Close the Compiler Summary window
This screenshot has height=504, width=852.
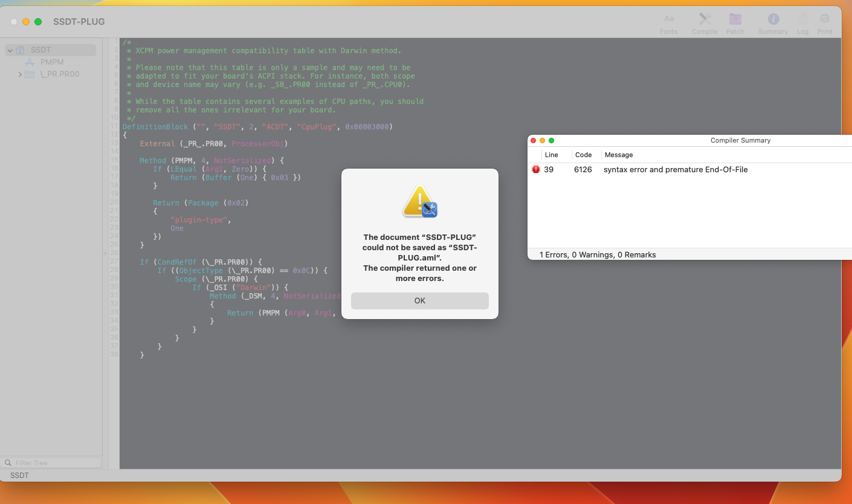(533, 140)
